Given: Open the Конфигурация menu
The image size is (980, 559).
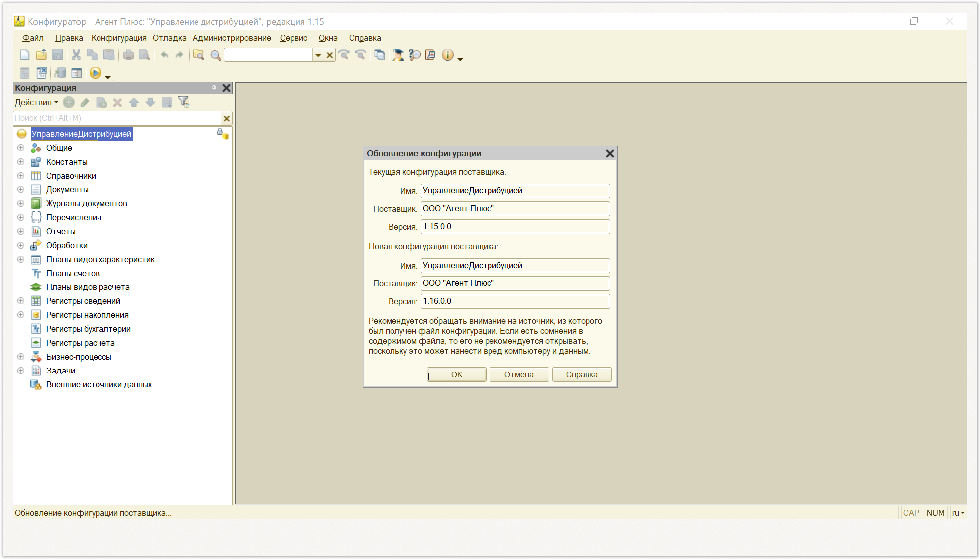Looking at the screenshot, I should pos(119,38).
